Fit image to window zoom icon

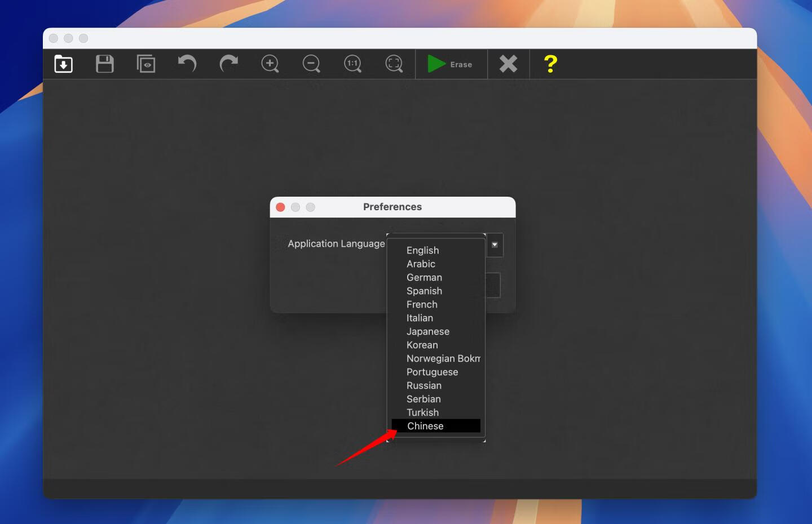point(394,64)
